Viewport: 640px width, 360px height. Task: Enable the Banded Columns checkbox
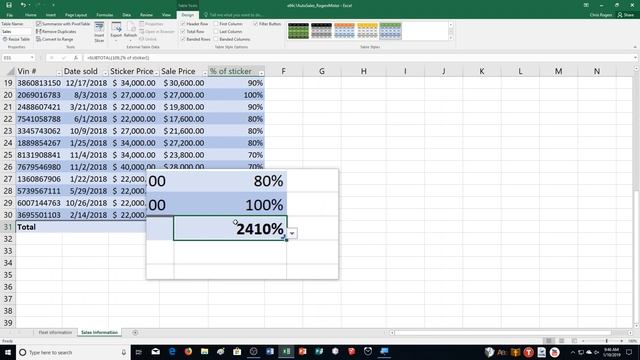coord(216,39)
